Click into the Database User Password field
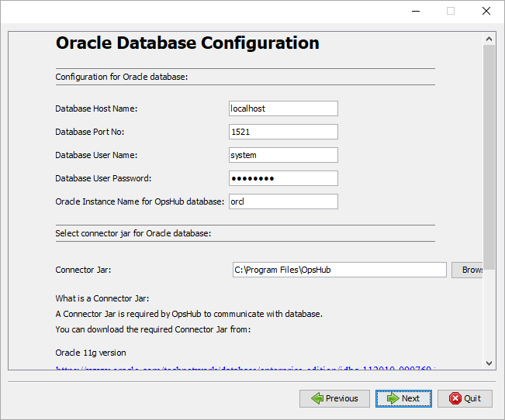This screenshot has height=420, width=505. click(x=283, y=178)
